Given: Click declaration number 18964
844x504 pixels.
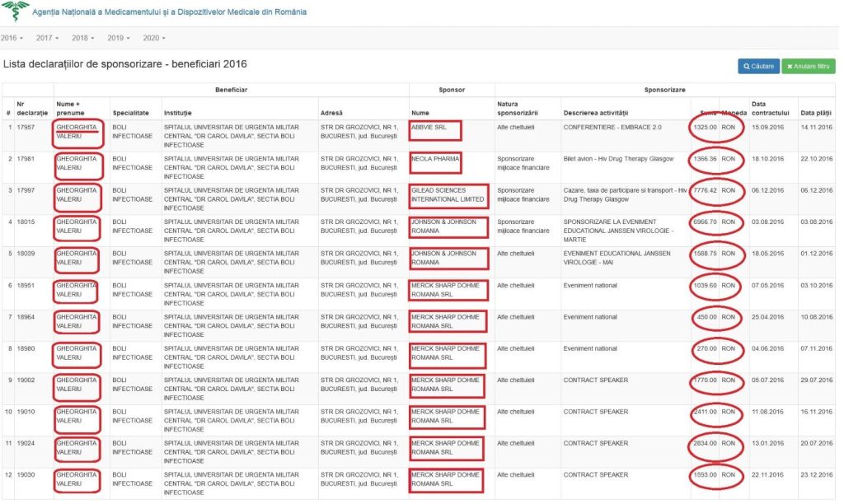Looking at the screenshot, I should click(x=26, y=317).
